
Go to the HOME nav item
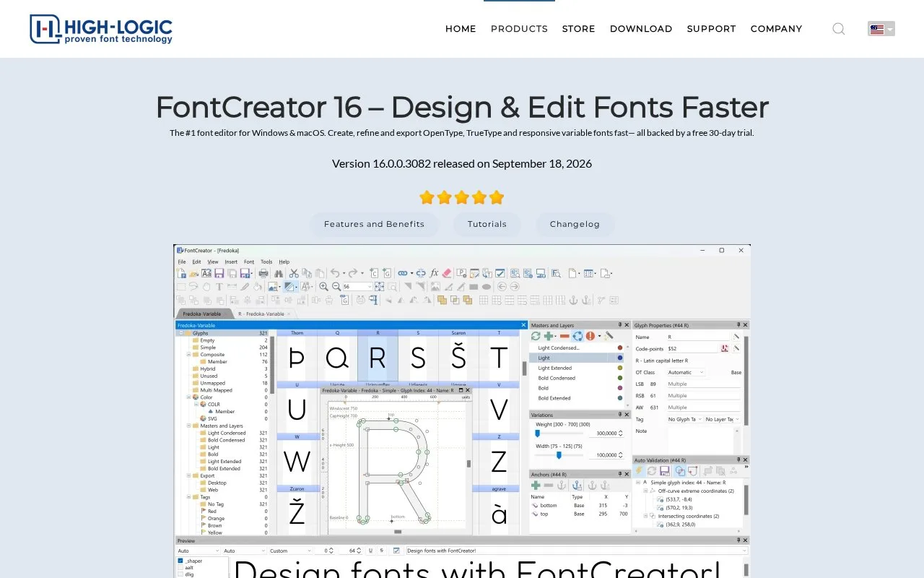[x=461, y=29]
